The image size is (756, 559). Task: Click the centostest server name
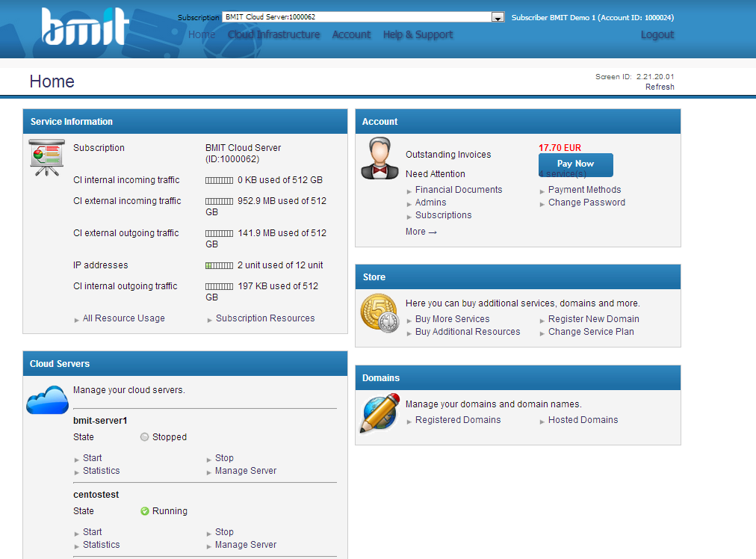click(x=96, y=495)
